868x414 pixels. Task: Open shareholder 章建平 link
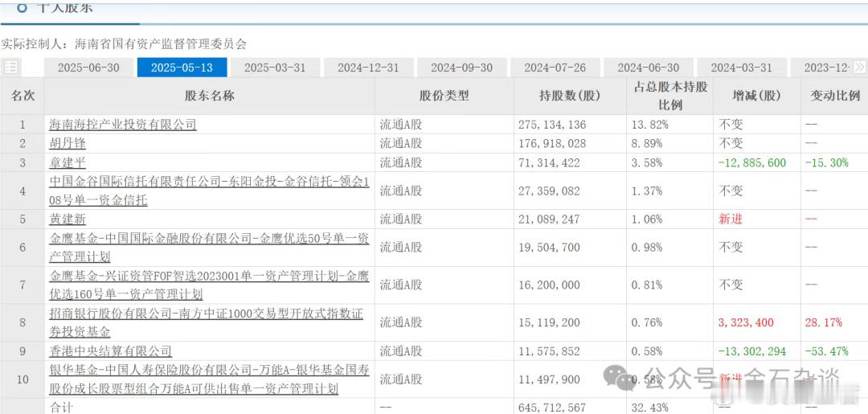68,162
